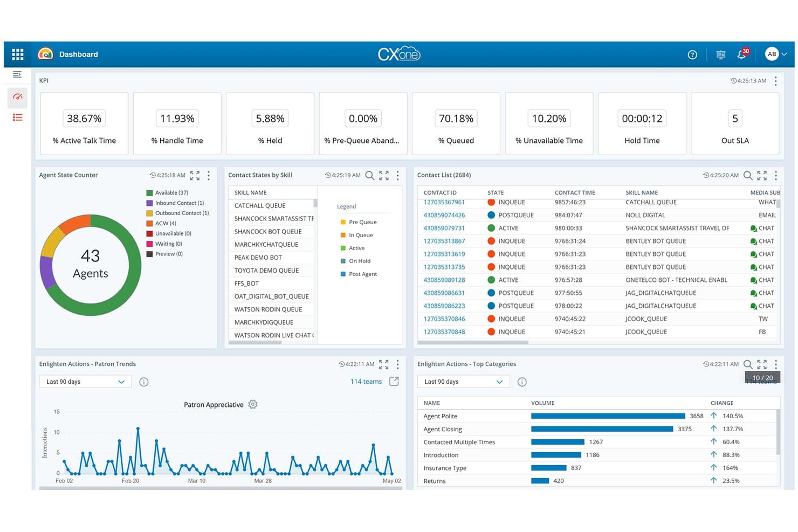The width and height of the screenshot is (798, 532).
Task: Open contact ID 430859074426
Action: click(444, 215)
